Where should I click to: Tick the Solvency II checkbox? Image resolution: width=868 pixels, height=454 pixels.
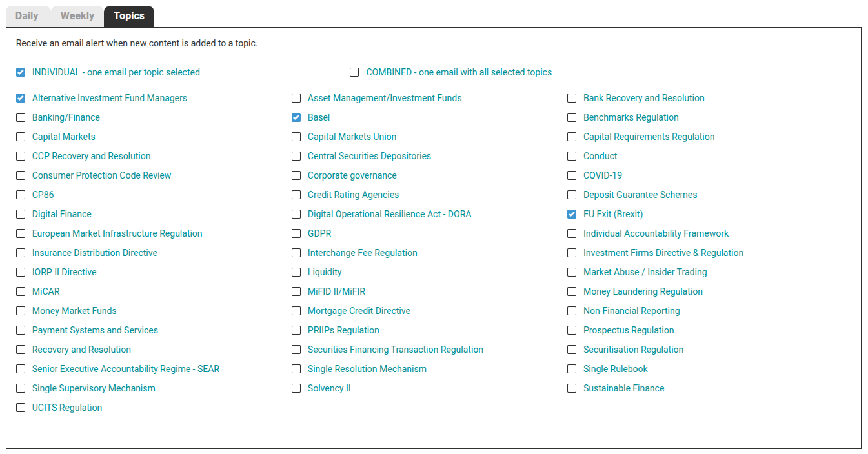tap(296, 388)
